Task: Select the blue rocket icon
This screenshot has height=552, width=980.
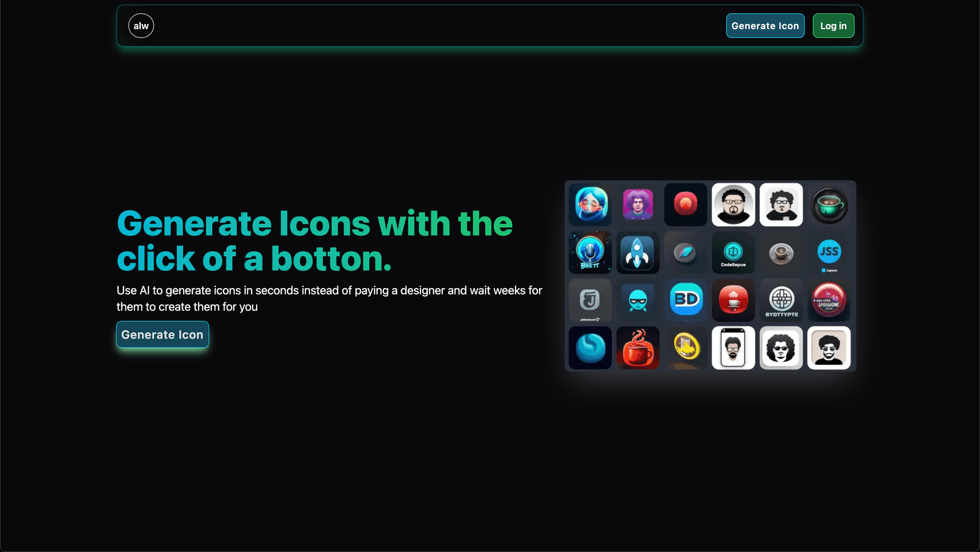Action: click(x=638, y=253)
